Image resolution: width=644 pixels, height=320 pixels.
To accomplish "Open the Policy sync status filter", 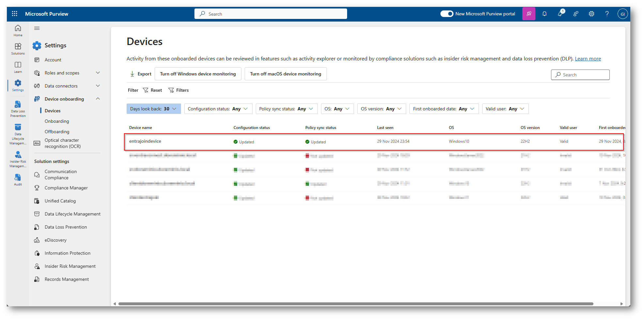I will (286, 109).
